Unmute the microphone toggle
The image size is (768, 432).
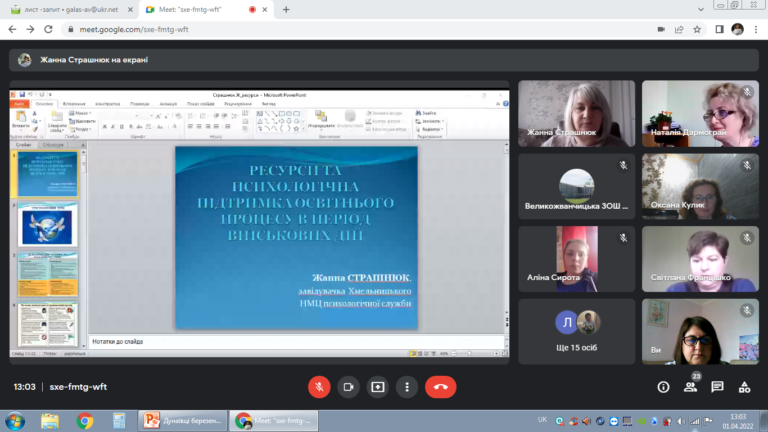[x=319, y=387]
